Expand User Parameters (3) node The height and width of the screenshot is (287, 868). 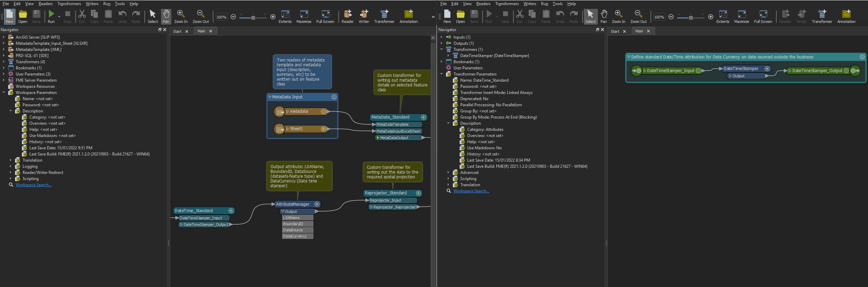[4, 74]
